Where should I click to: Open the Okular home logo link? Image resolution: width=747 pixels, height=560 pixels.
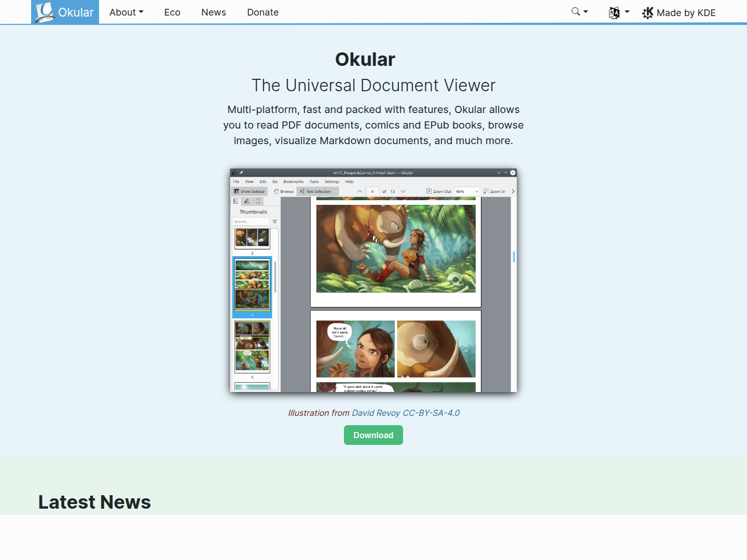click(65, 12)
